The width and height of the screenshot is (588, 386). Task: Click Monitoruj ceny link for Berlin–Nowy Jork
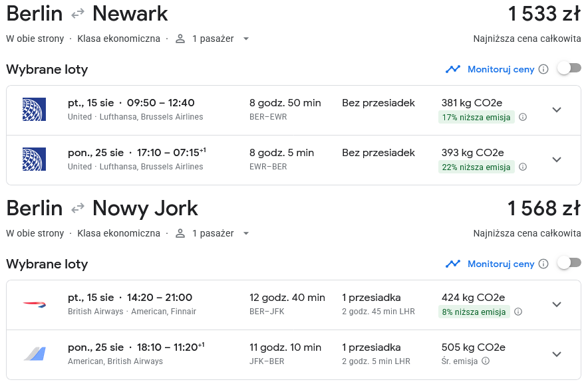[501, 264]
